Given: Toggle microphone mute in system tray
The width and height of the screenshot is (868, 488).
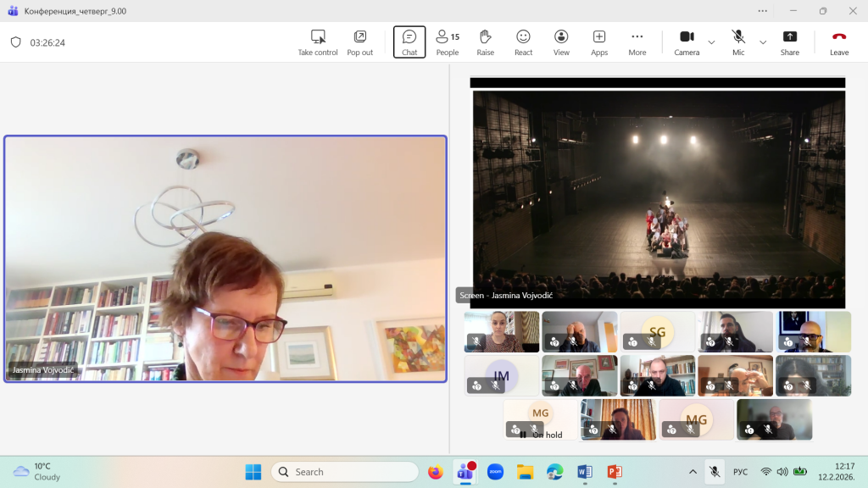Looking at the screenshot, I should point(715,472).
